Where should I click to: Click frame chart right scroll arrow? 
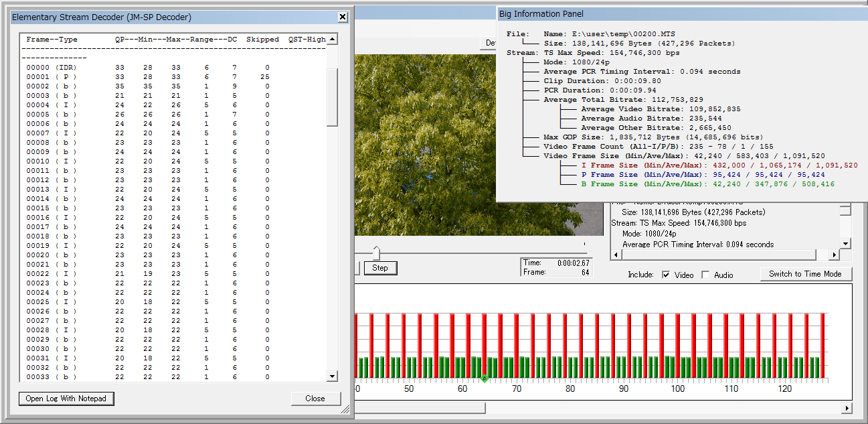[847, 408]
